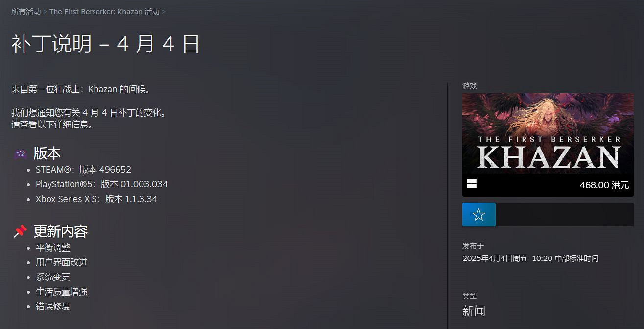The image size is (644, 329).
Task: Click the 游戏 sidebar heading
Action: 469,86
